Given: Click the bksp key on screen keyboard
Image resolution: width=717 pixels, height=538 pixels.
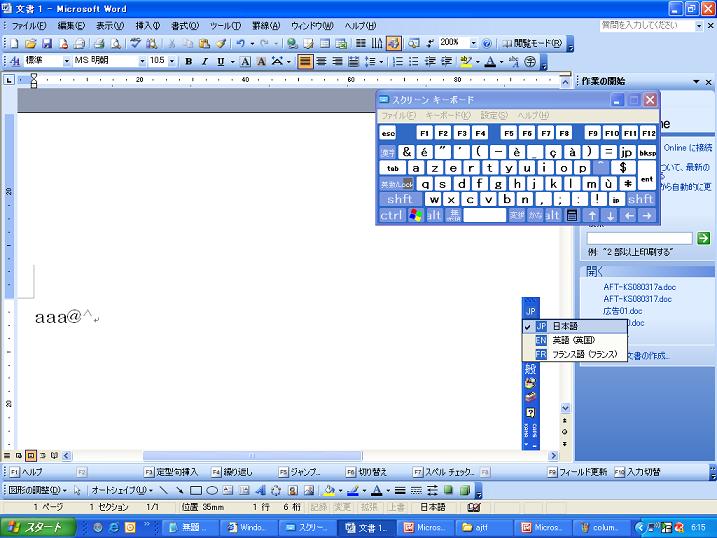Looking at the screenshot, I should pyautogui.click(x=647, y=152).
